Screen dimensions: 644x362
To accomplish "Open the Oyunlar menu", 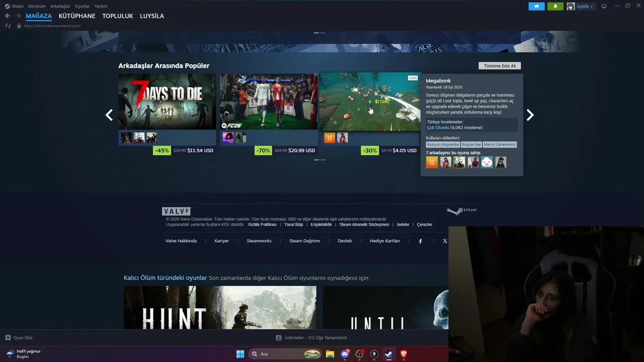I will pos(82,6).
